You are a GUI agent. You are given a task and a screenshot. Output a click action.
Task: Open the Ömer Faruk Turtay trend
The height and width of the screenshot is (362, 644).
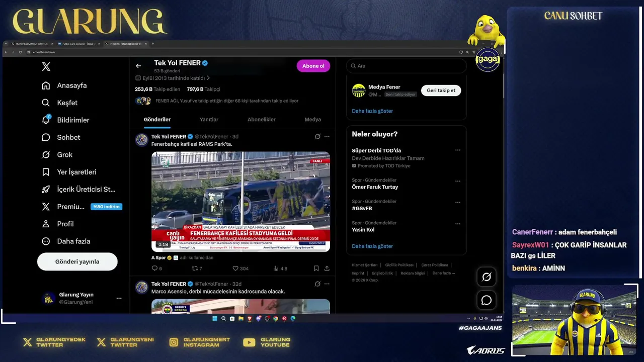tap(375, 187)
